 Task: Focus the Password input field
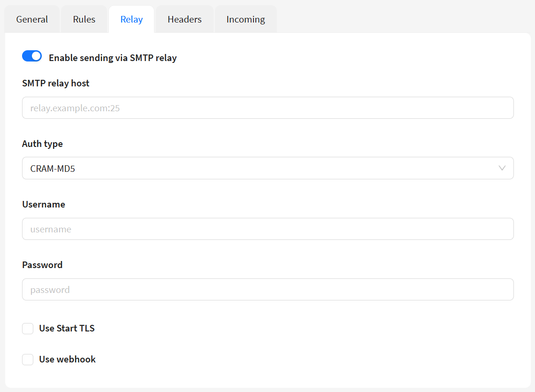point(267,290)
